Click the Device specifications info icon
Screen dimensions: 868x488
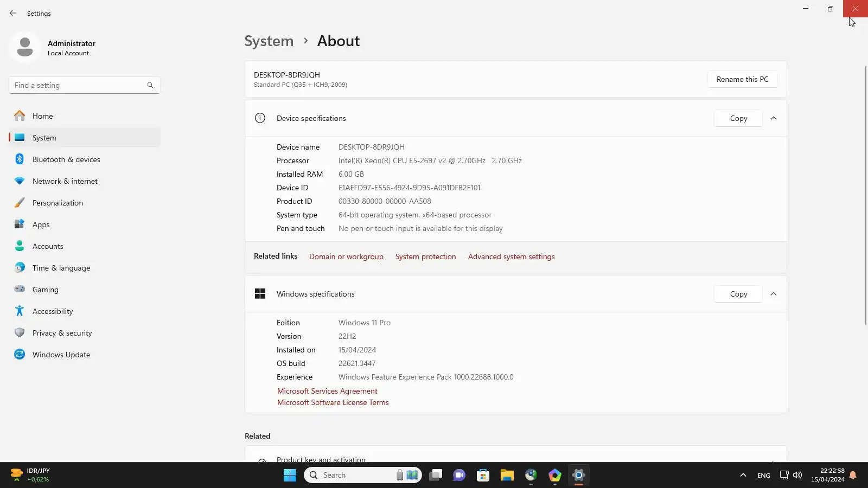260,118
